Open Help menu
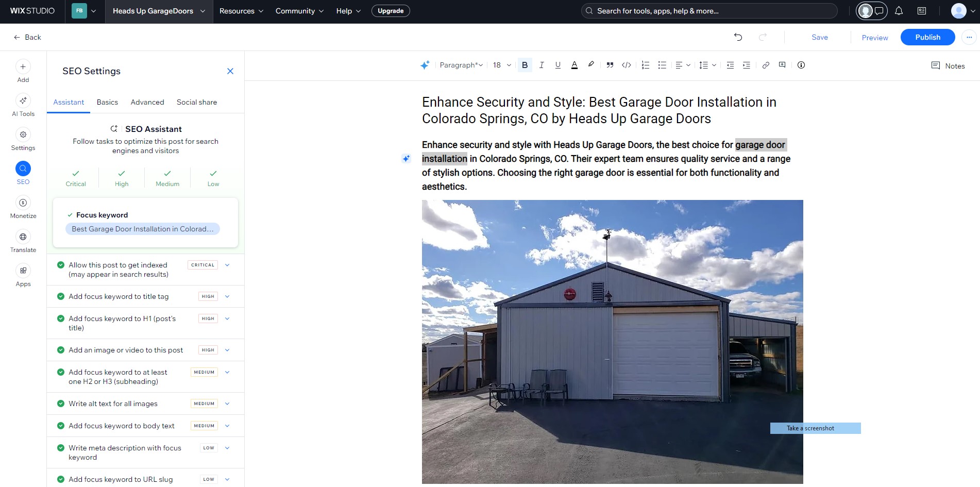 [x=348, y=11]
